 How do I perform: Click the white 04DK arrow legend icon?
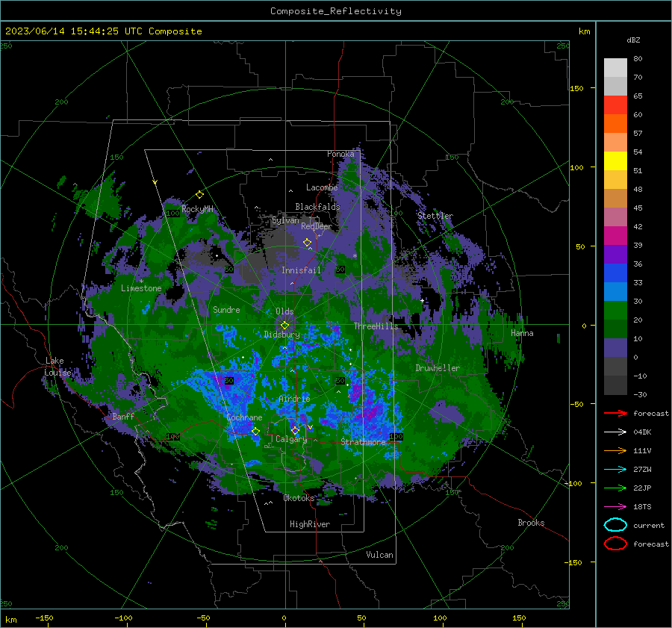(x=615, y=432)
